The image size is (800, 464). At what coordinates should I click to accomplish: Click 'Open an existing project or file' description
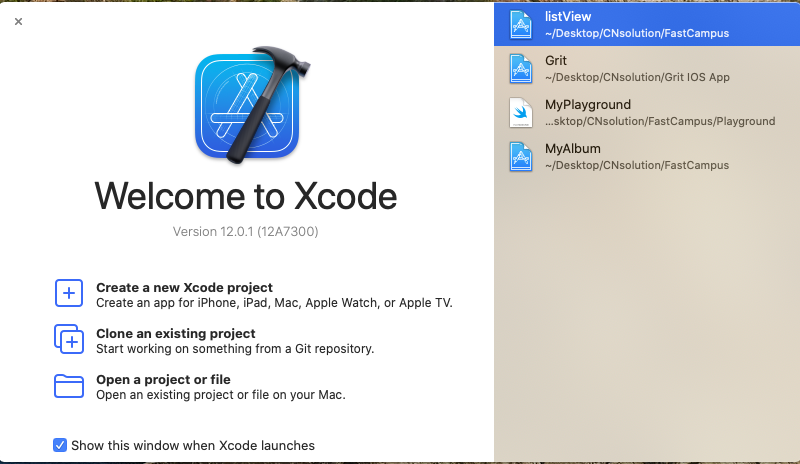[x=221, y=395]
